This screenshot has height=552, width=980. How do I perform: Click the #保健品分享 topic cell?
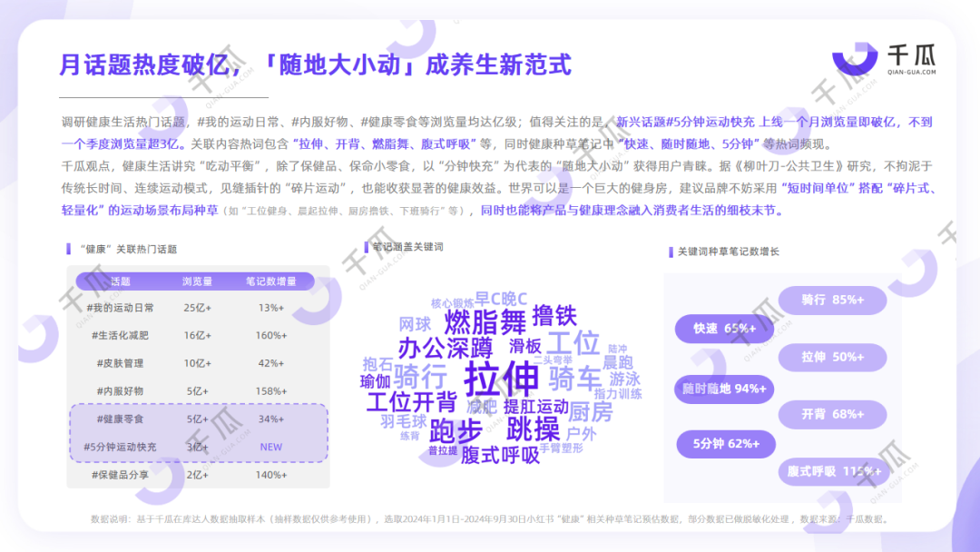[x=120, y=475]
